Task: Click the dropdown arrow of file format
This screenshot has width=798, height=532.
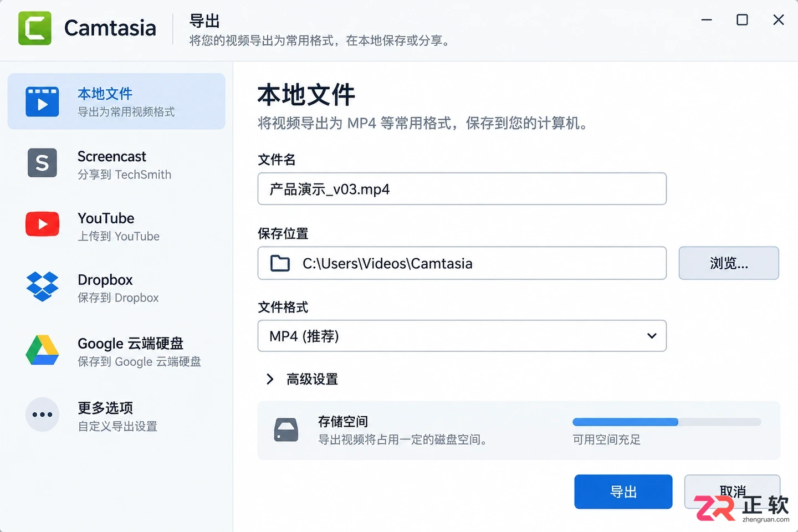Action: [x=652, y=336]
